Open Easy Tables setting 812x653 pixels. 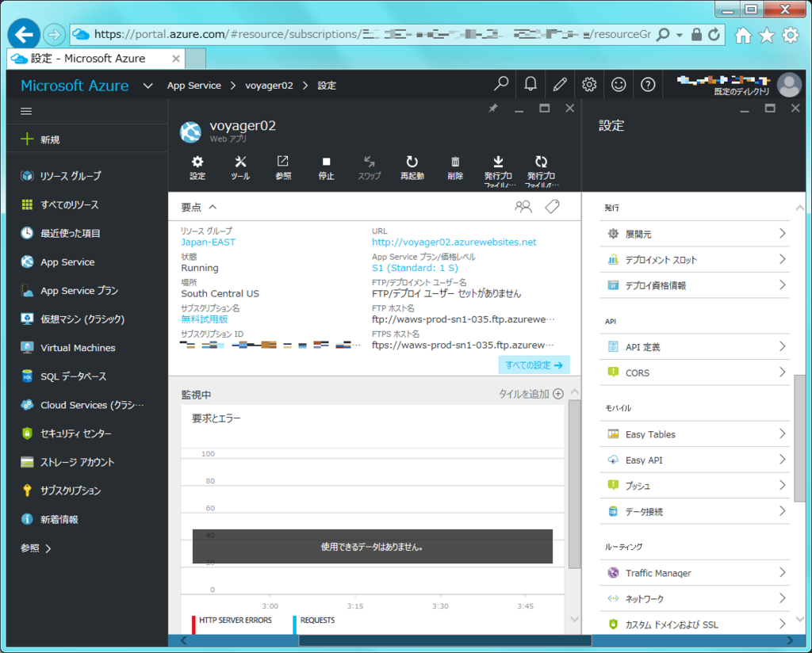(x=695, y=434)
